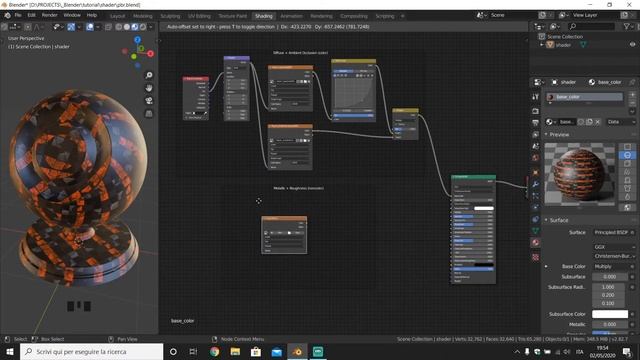Toggle viewport gizmos display

tap(71, 27)
